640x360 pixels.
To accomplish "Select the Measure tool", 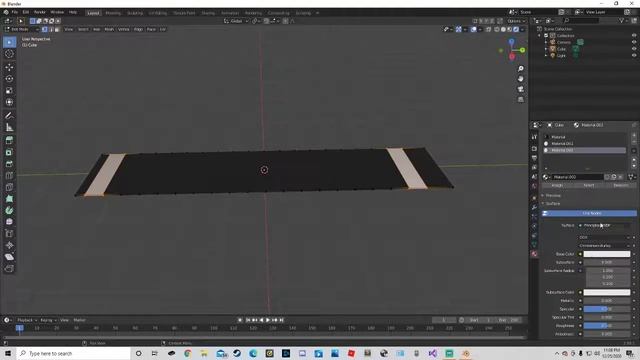I will coord(9,127).
